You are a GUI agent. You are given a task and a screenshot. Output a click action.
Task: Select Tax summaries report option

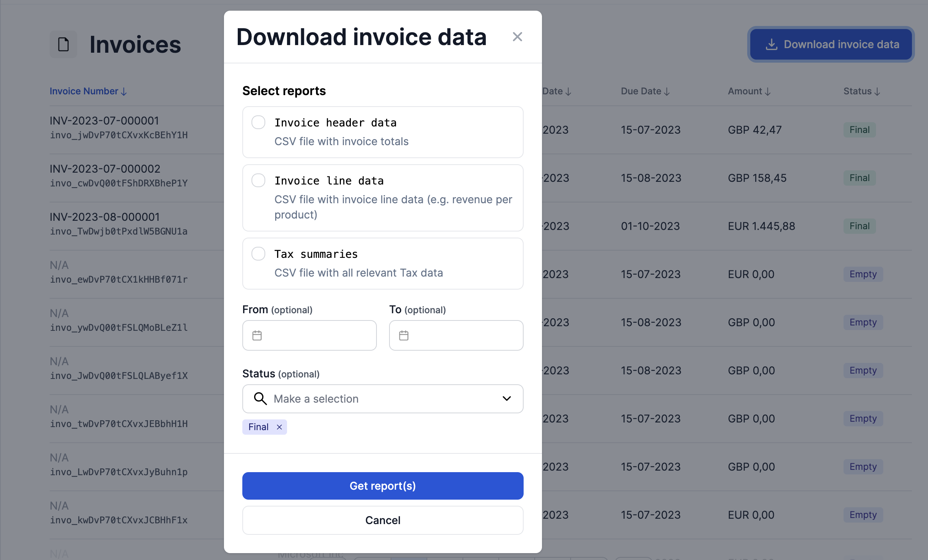(258, 254)
